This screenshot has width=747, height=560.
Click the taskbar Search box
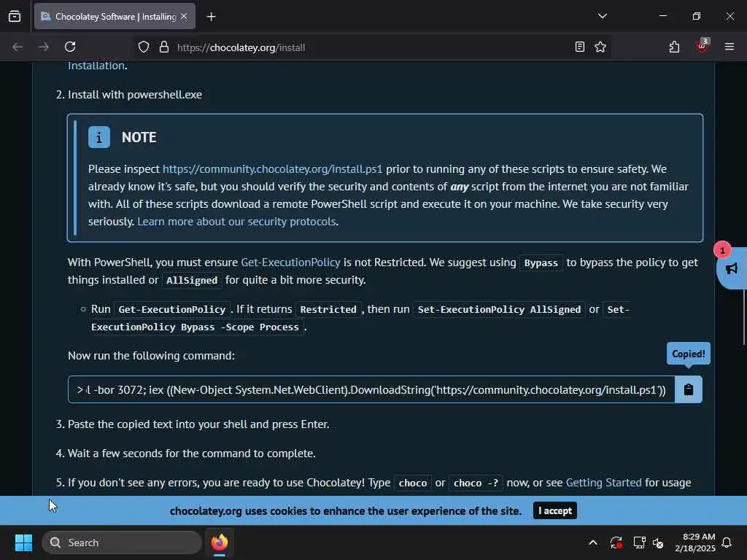[x=122, y=542]
